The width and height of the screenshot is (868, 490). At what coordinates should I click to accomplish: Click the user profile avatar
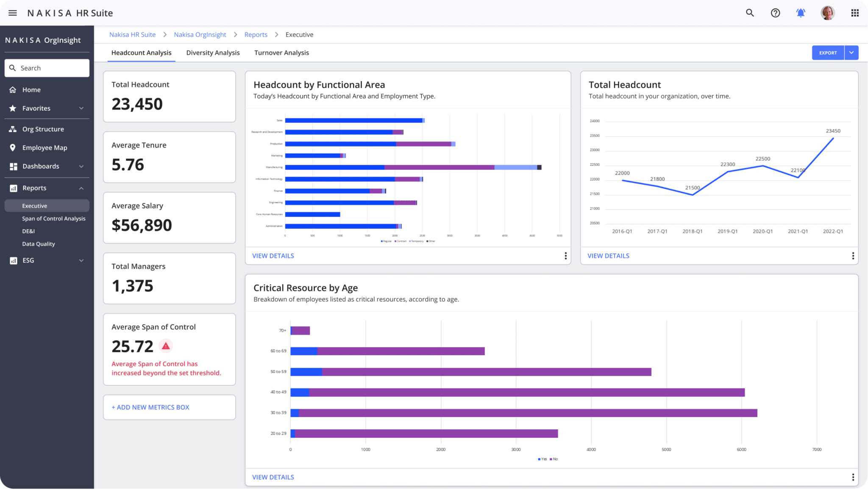click(x=827, y=13)
